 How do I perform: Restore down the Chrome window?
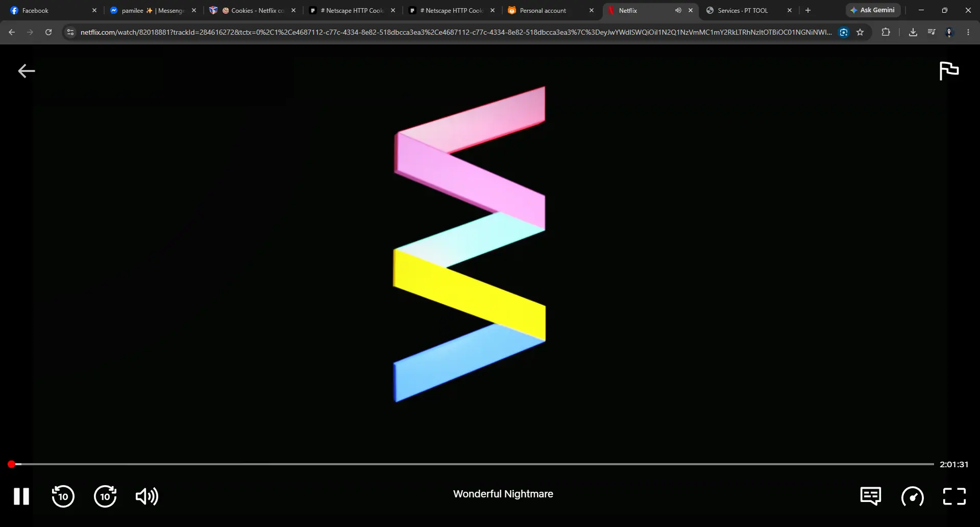pyautogui.click(x=945, y=10)
